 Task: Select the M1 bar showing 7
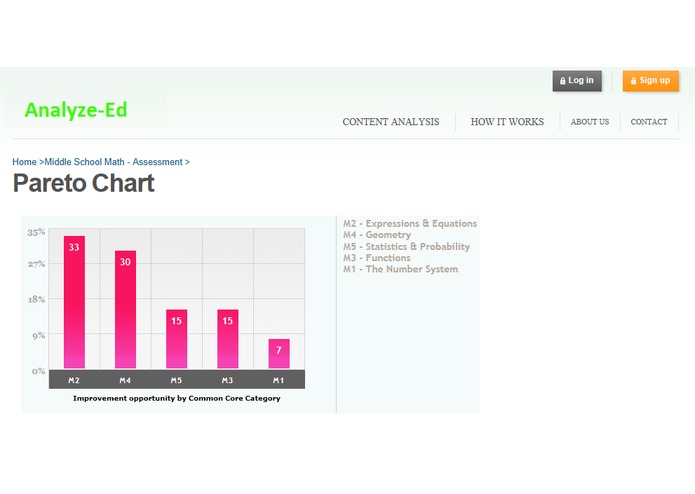pyautogui.click(x=279, y=354)
